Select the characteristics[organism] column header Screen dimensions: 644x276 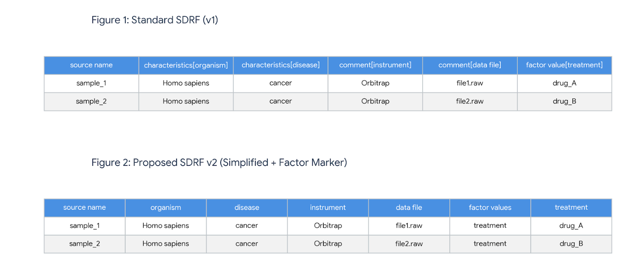(x=186, y=65)
